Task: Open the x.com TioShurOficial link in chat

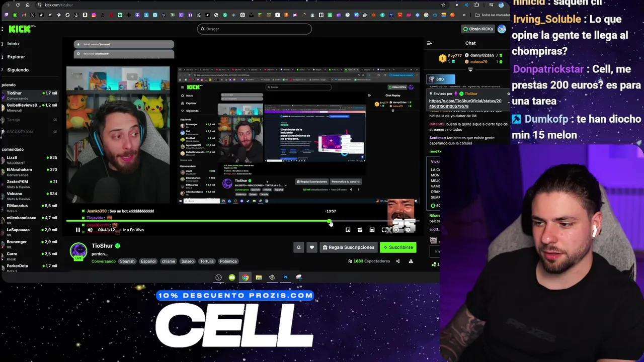Action: click(x=465, y=104)
